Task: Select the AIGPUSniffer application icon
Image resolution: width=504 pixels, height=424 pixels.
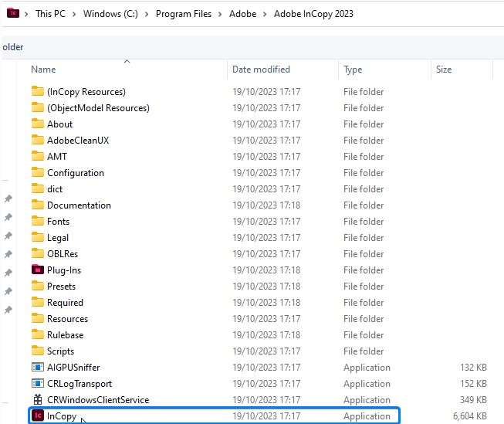Action: pyautogui.click(x=38, y=367)
